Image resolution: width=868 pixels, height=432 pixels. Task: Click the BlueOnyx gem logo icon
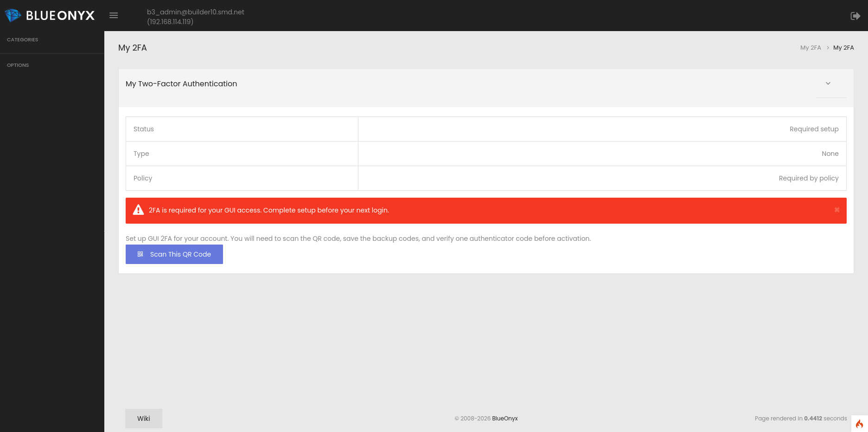(13, 15)
